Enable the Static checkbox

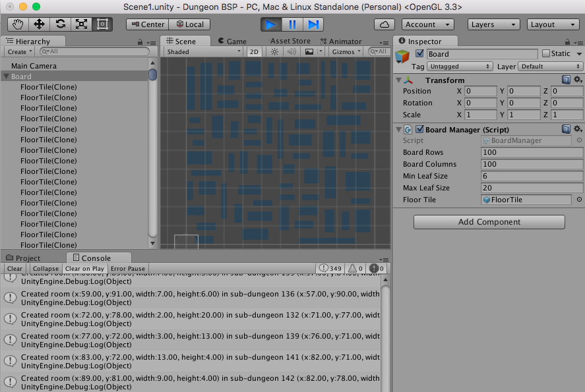pos(546,53)
